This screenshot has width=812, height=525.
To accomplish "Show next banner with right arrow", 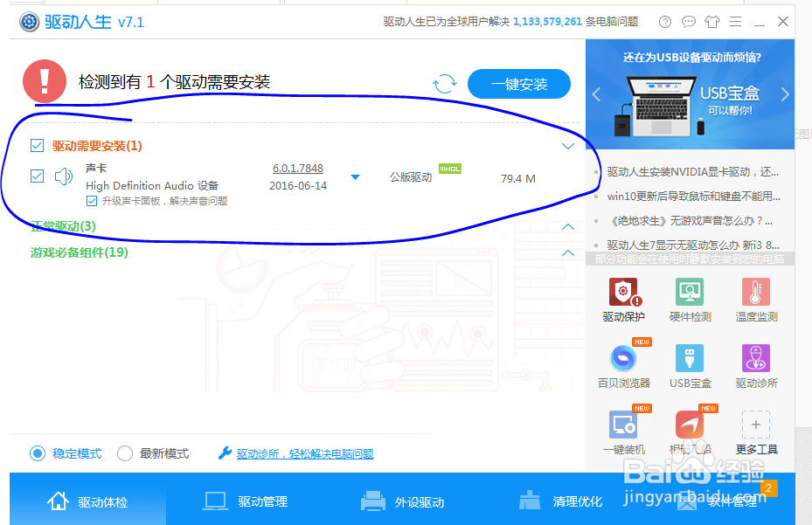I will click(x=785, y=94).
